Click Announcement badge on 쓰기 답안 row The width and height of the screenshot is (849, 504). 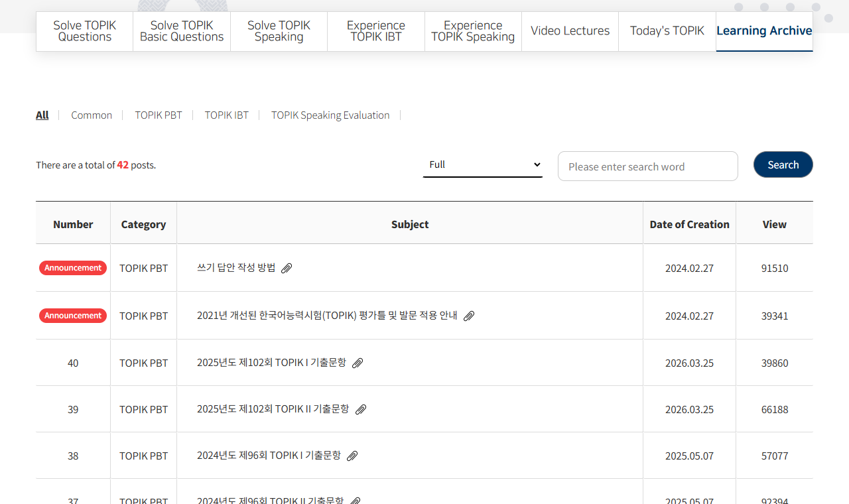coord(73,268)
